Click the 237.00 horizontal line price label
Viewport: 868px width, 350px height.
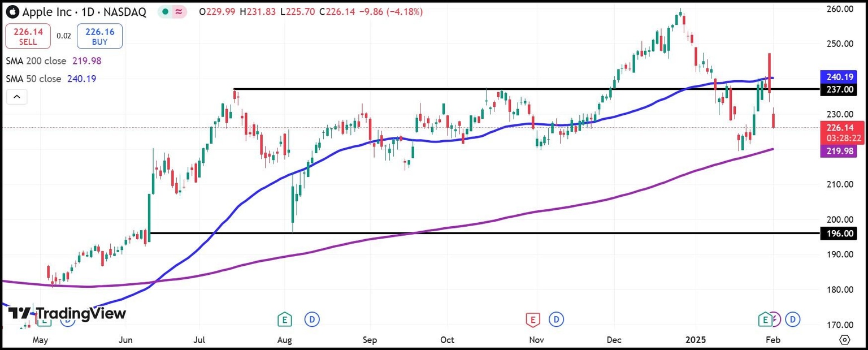point(839,89)
